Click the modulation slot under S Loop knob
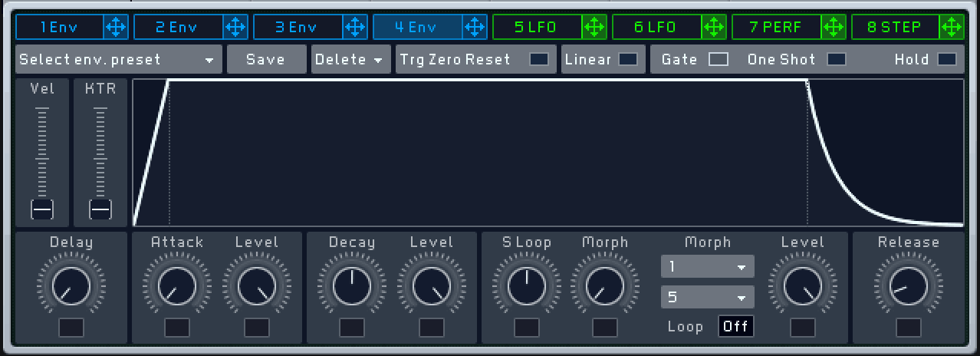 [527, 328]
